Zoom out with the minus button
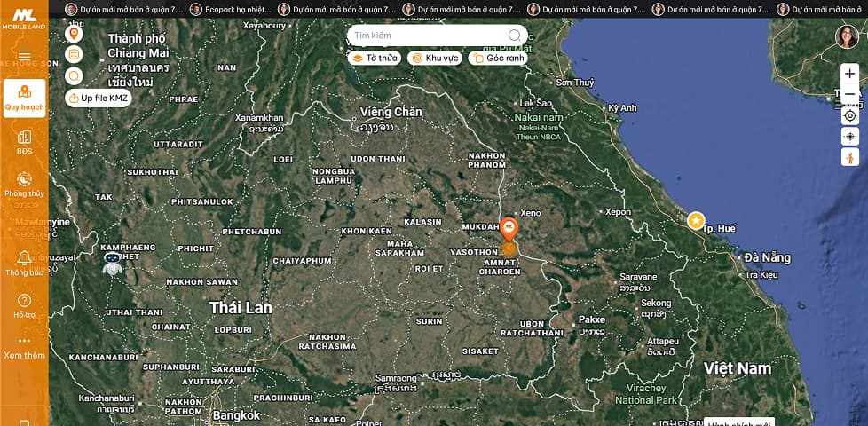868x426 pixels. click(849, 94)
